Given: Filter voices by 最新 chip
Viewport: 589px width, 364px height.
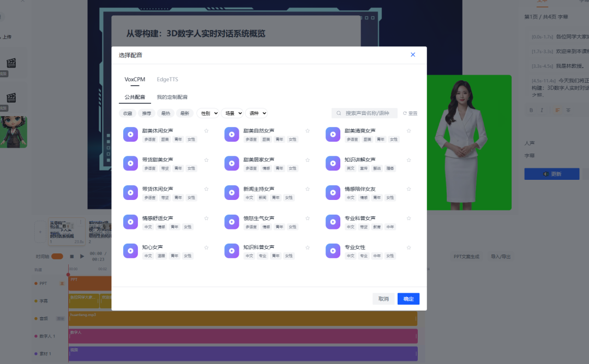Looking at the screenshot, I should [185, 113].
